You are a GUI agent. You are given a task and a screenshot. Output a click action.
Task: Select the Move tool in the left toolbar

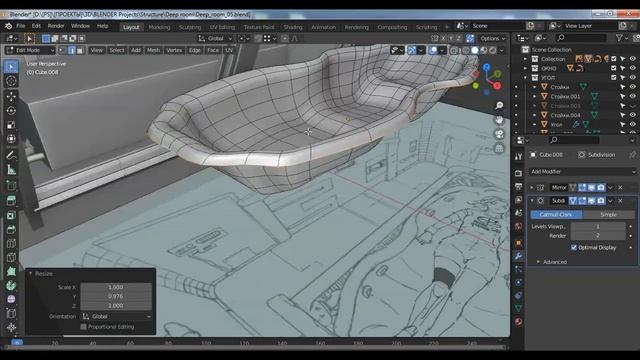coord(11,96)
